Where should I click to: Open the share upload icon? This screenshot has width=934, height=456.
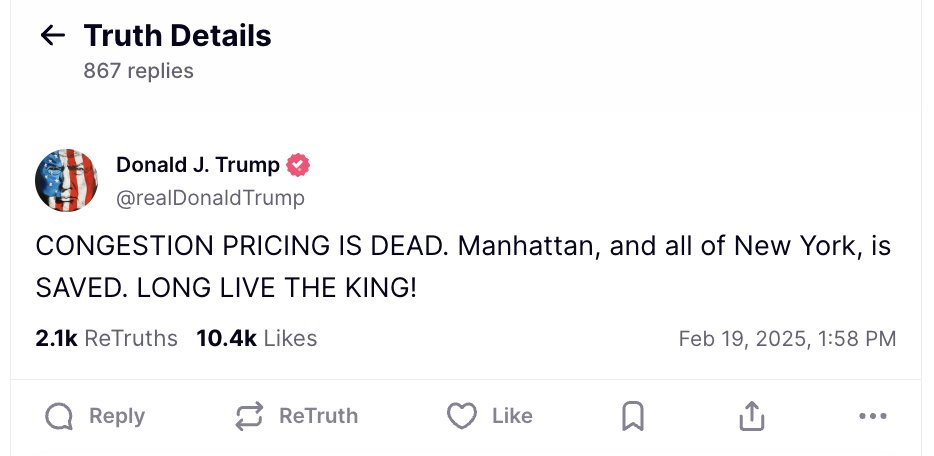pos(752,416)
